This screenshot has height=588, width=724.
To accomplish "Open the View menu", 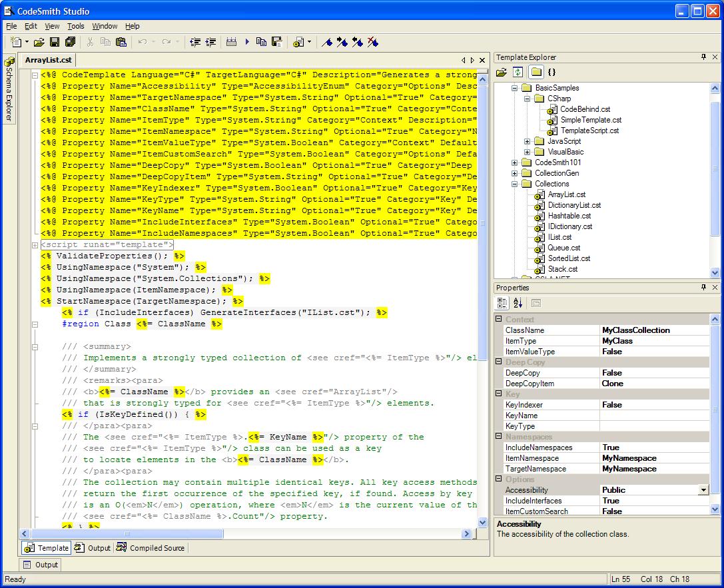I will coord(52,27).
